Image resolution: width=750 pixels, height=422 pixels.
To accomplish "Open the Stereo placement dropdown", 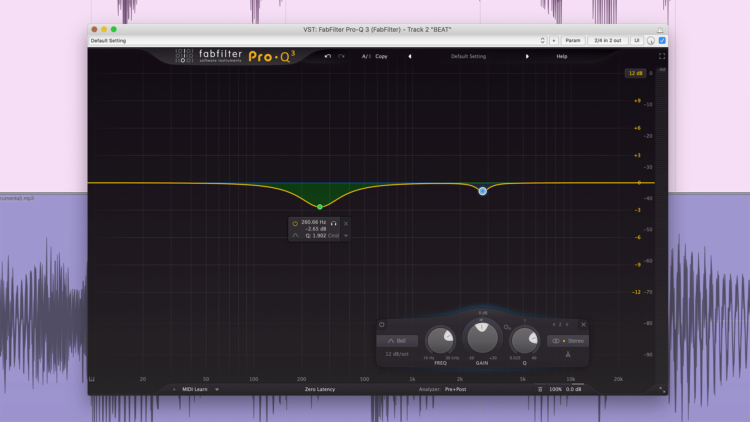I will coord(568,341).
